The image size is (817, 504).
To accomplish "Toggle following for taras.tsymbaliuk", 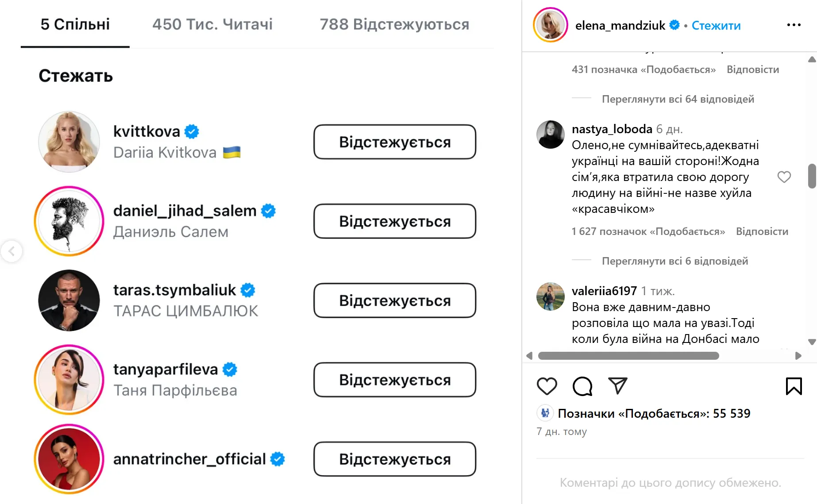I will click(x=394, y=300).
